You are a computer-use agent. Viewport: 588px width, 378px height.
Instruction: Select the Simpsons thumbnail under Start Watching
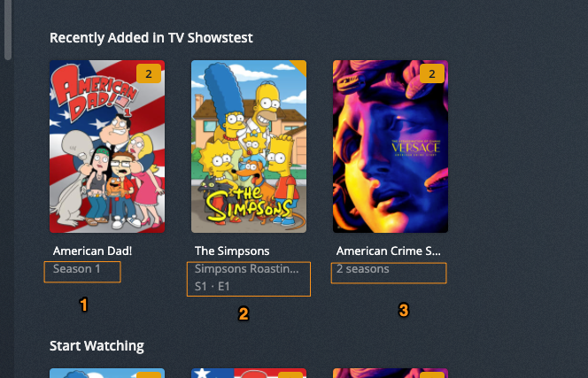107,373
